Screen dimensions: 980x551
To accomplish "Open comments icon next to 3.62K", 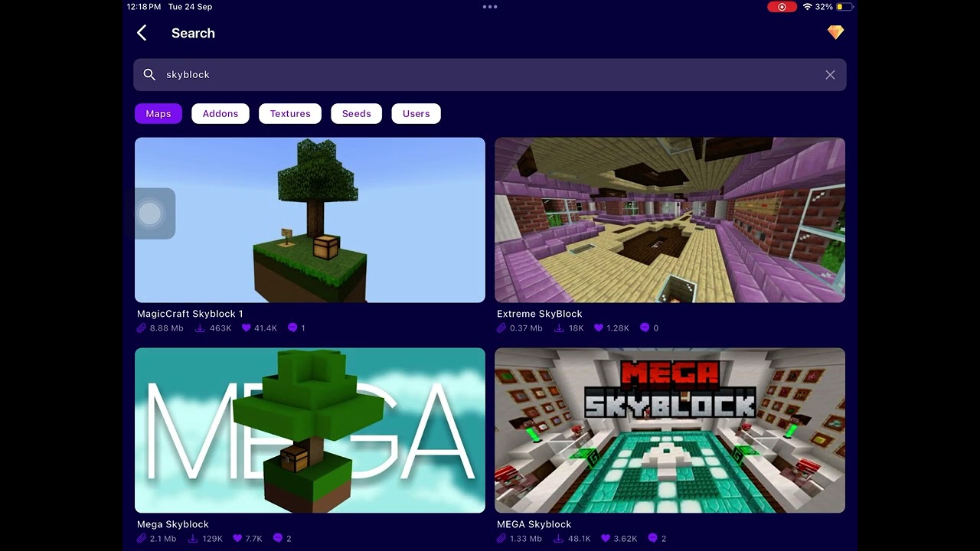I will click(x=652, y=538).
